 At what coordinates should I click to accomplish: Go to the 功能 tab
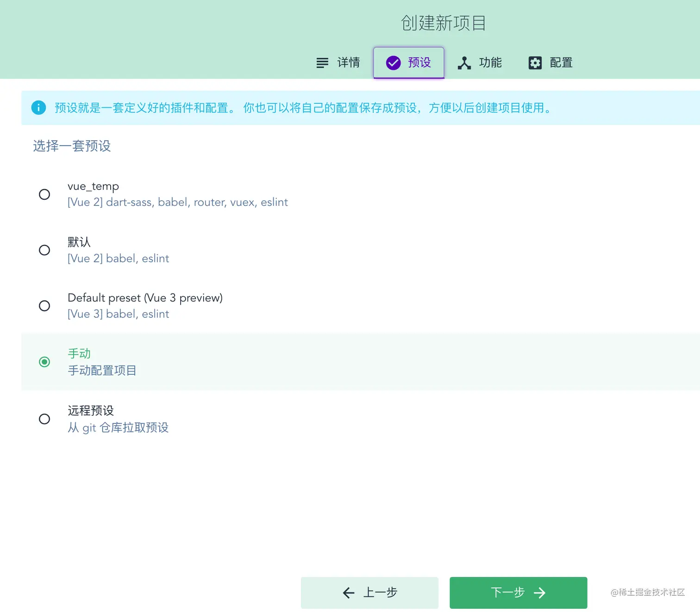click(480, 63)
